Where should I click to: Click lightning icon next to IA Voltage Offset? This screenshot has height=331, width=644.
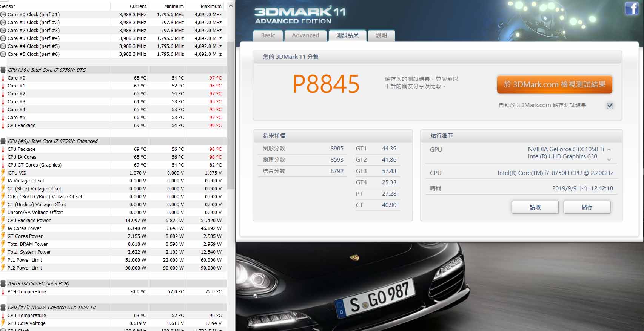3,181
